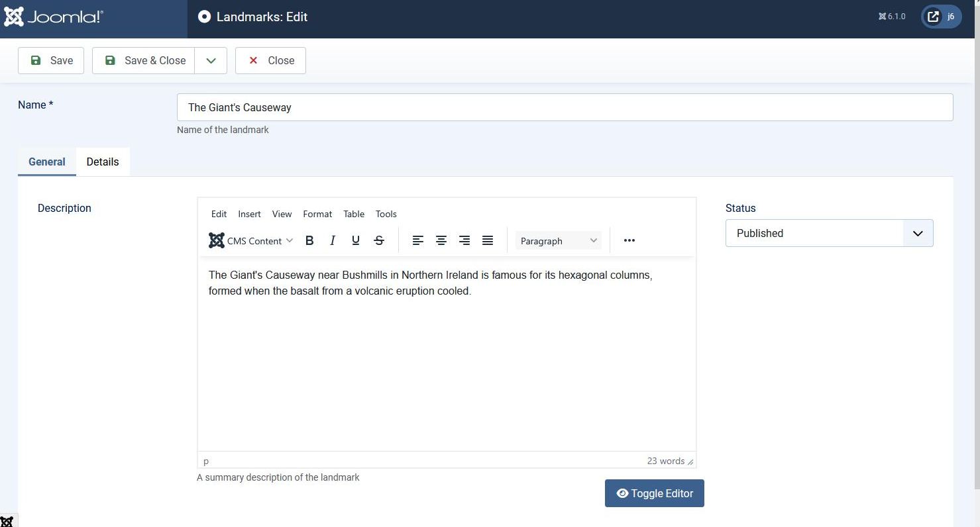Open the Format menu in editor
Image resolution: width=980 pixels, height=527 pixels.
(x=317, y=214)
